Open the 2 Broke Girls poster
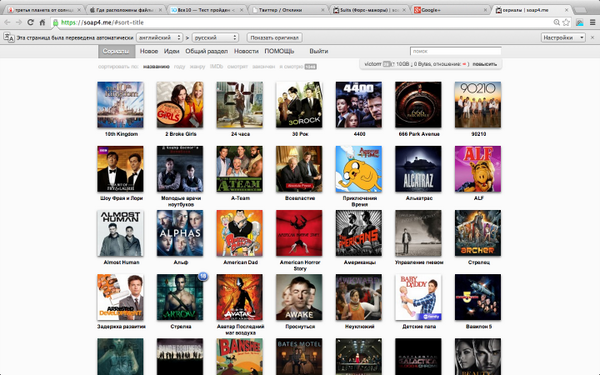The height and width of the screenshot is (375, 600). point(180,104)
